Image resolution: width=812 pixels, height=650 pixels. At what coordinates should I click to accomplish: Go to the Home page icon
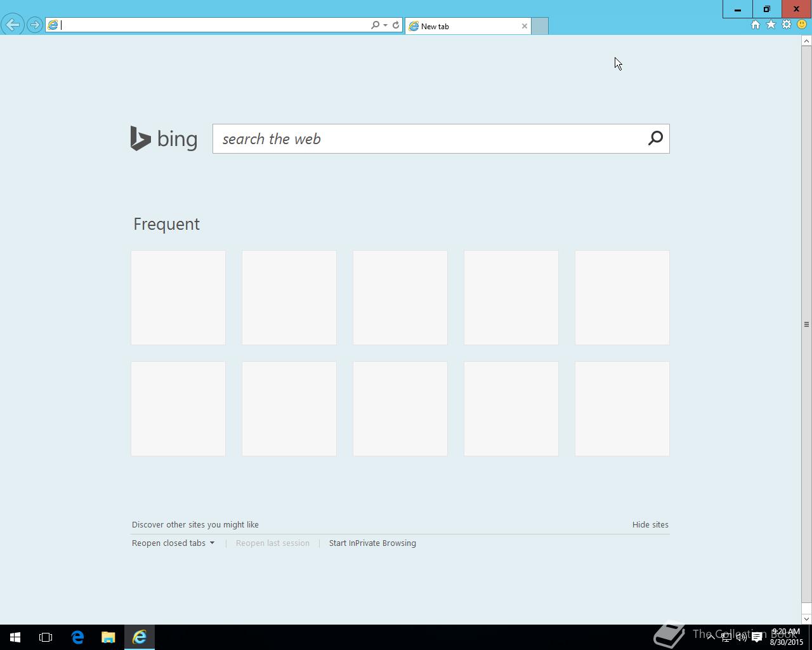click(755, 24)
